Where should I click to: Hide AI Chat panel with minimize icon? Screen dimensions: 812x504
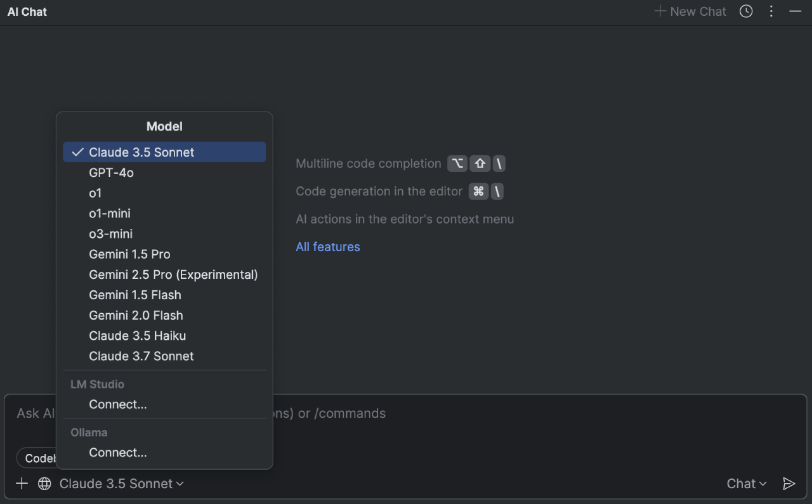[796, 11]
